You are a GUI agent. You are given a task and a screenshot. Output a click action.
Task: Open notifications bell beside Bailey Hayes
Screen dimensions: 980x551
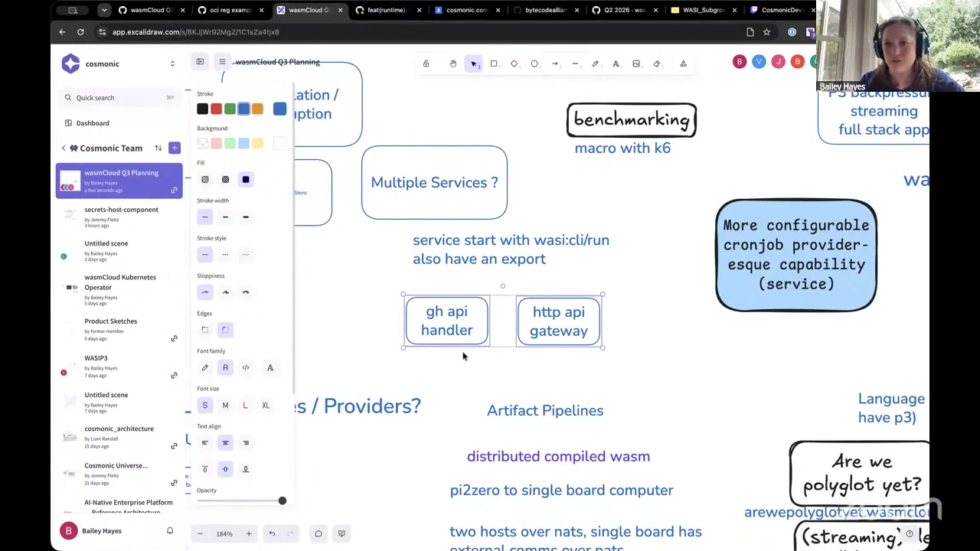click(x=170, y=531)
